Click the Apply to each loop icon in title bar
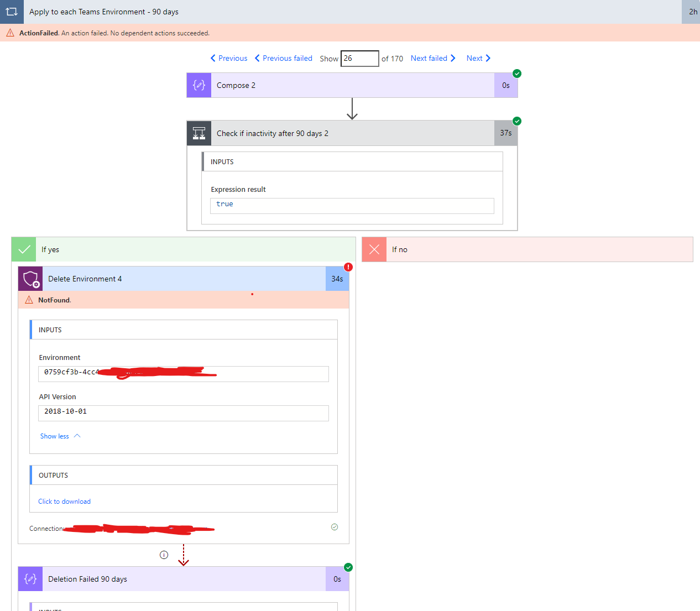The width and height of the screenshot is (700, 611). 12,12
